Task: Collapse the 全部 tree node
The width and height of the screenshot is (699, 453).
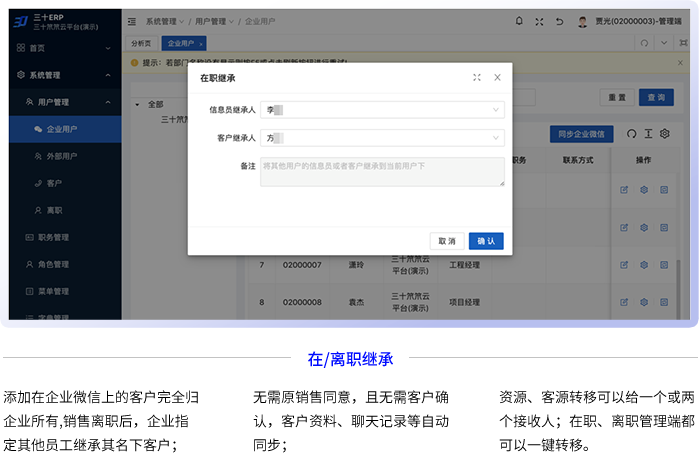Action: (x=137, y=105)
